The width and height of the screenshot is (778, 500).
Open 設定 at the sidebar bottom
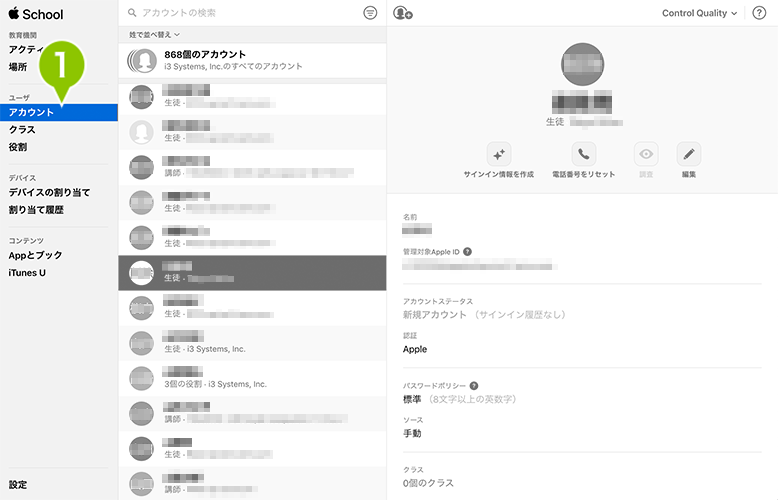pos(18,485)
